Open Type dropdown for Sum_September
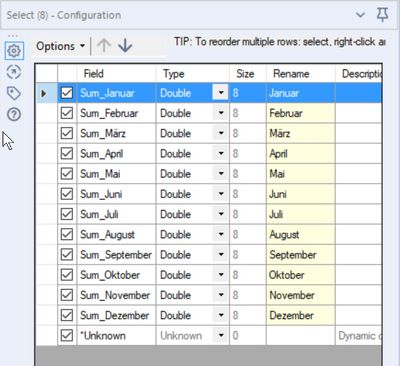The width and height of the screenshot is (400, 366). [220, 255]
